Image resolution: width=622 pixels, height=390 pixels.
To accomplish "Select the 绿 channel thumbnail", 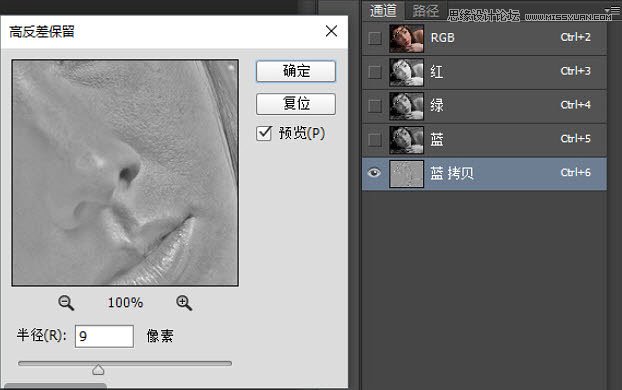I will pyautogui.click(x=406, y=106).
